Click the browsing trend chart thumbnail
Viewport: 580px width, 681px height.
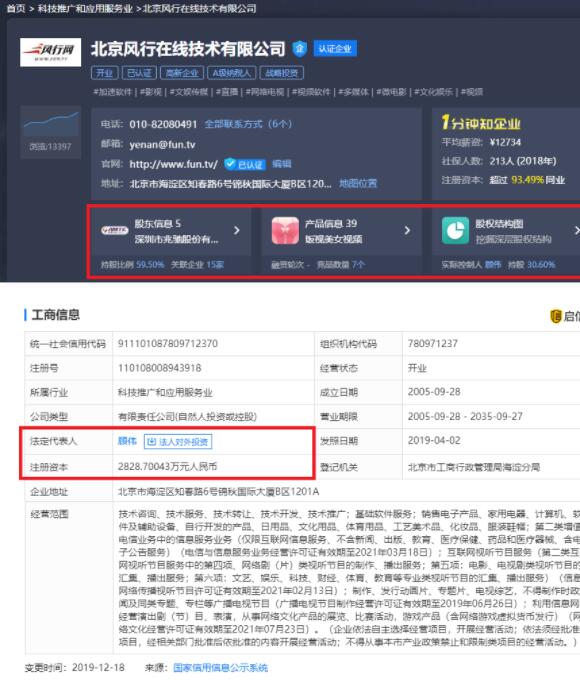(51, 124)
